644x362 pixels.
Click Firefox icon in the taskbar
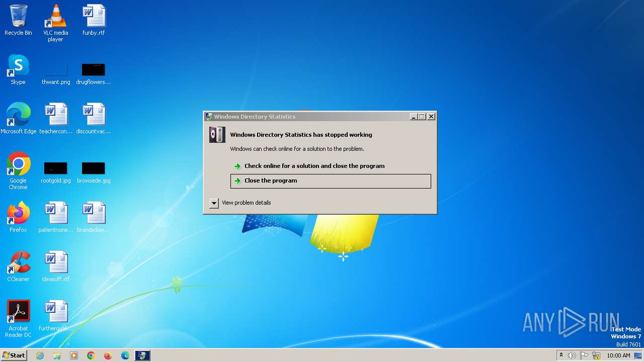coord(108,355)
